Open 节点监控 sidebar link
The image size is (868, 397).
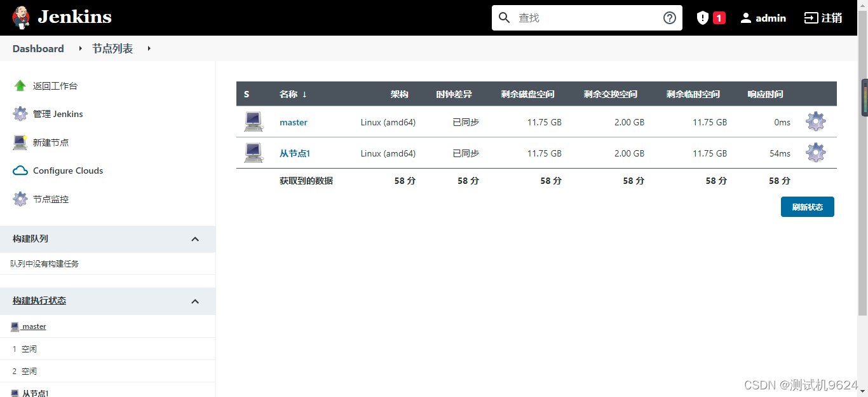(x=51, y=199)
